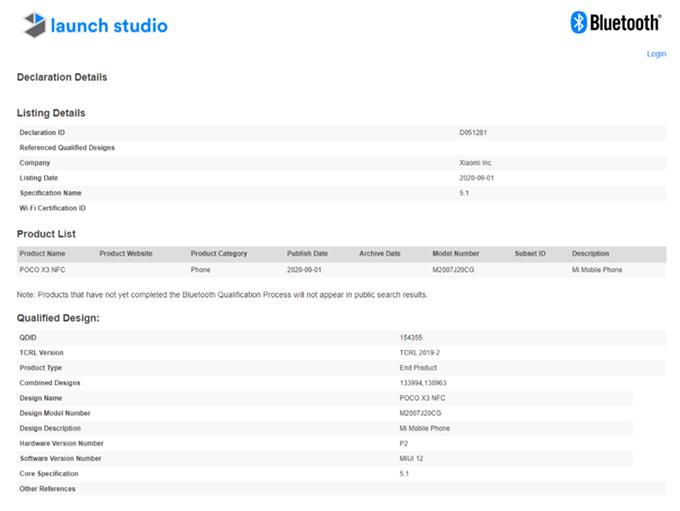Select the Core Specification value 5.1
The image size is (680, 511).
(x=404, y=474)
